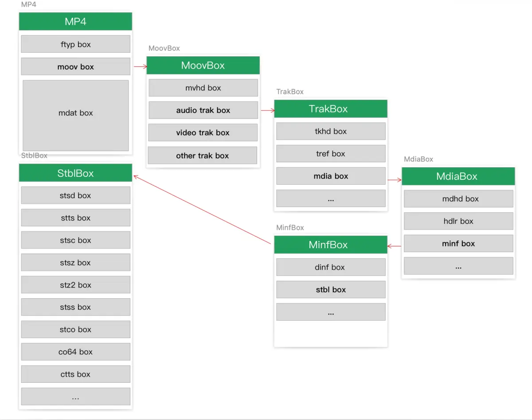The width and height of the screenshot is (532, 420).
Task: Click the small gray TrakBox caption label
Action: tap(290, 92)
